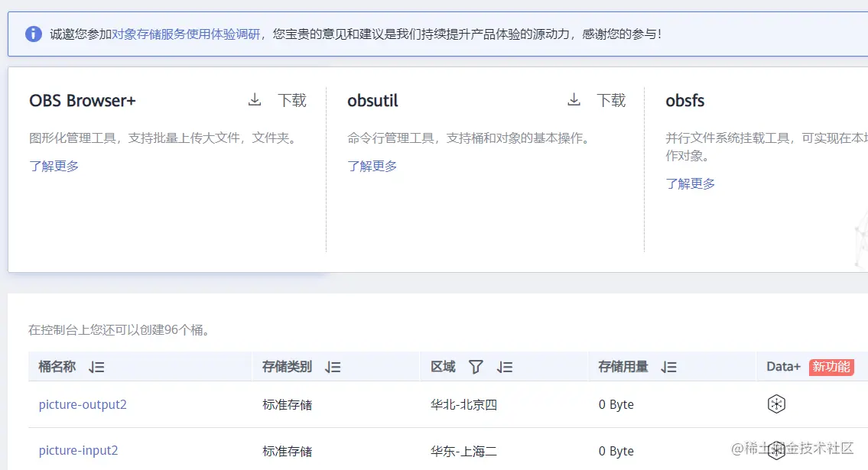868x470 pixels.
Task: Click Data+ hexagon icon for picture-output2
Action: [x=777, y=404]
